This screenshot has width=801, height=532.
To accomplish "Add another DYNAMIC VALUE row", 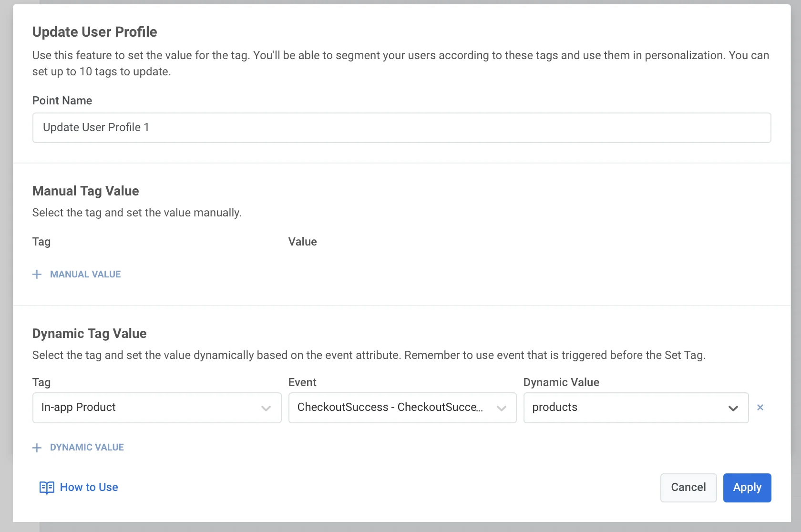I will [87, 448].
